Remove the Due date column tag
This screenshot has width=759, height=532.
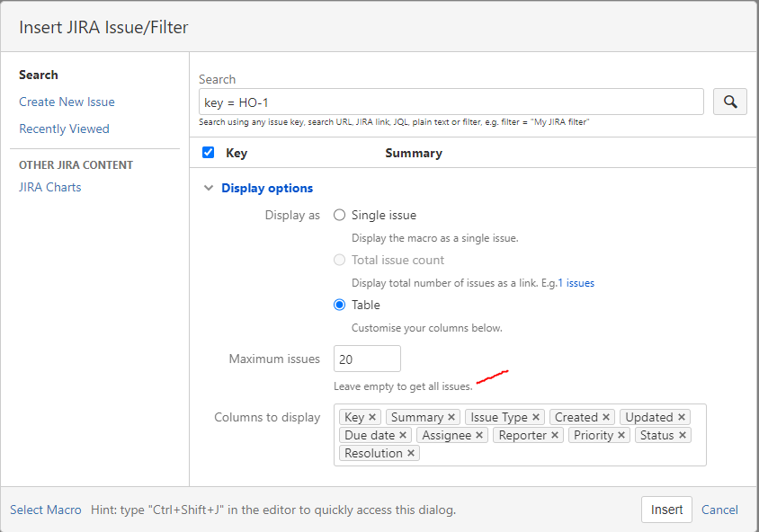point(403,435)
